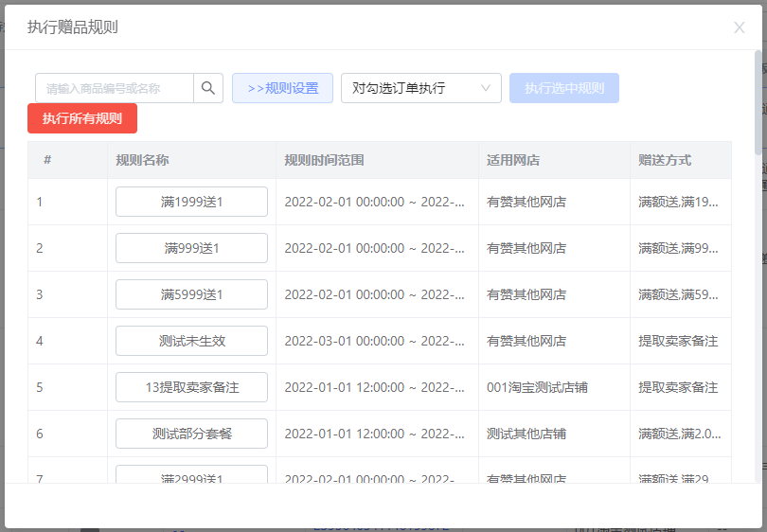Click the 执行选中规则 button

564,88
